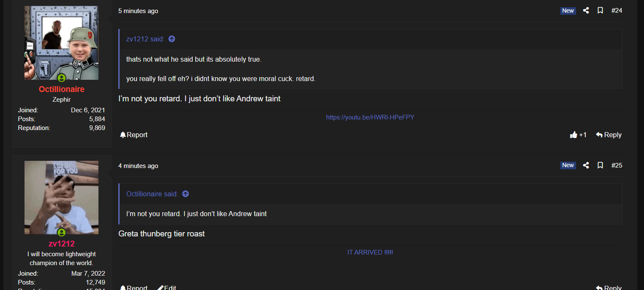Open the IT ARRIVED !!!!! signature link
Screen dimensions: 644x290
(x=370, y=252)
